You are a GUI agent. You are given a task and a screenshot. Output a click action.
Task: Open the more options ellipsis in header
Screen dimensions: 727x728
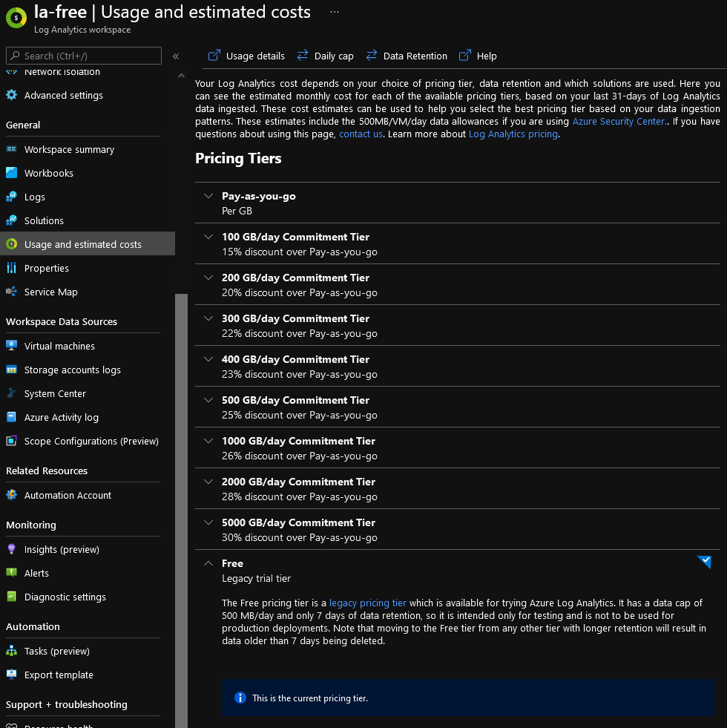(335, 12)
